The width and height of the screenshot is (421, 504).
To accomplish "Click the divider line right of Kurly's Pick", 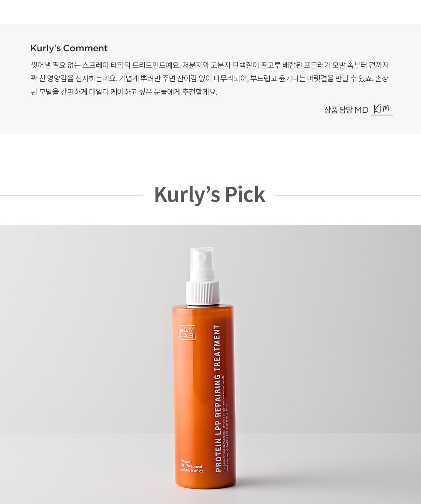I will click(348, 195).
